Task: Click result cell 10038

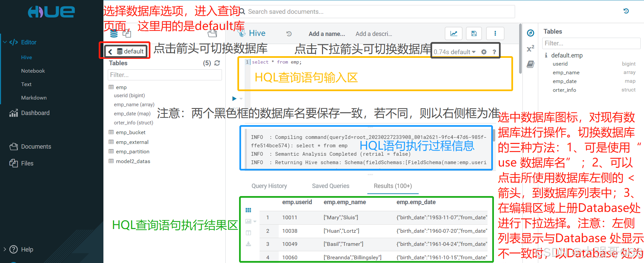Action: click(290, 231)
